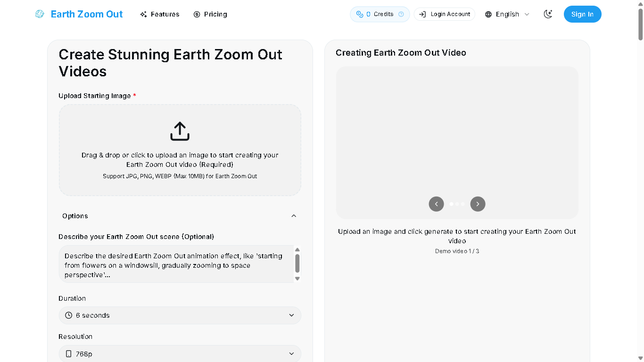Open the Resolution dropdown showing 768p
This screenshot has width=644, height=362.
(x=180, y=354)
